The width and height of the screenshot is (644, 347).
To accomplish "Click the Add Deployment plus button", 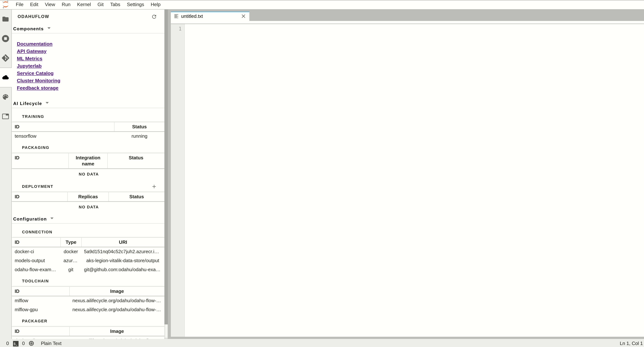I will (x=154, y=186).
